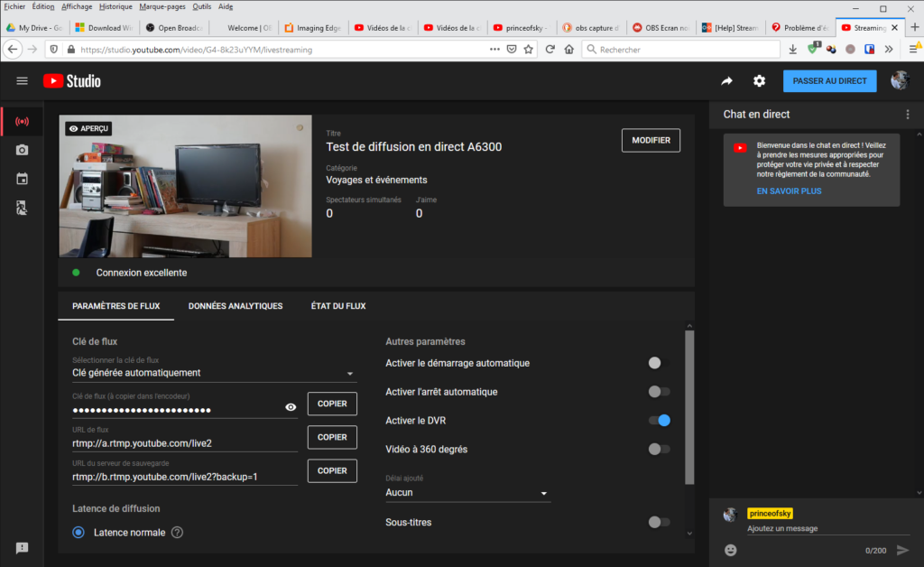Viewport: 924px width, 567px height.
Task: Enable automatic start toggle
Action: pyautogui.click(x=659, y=363)
